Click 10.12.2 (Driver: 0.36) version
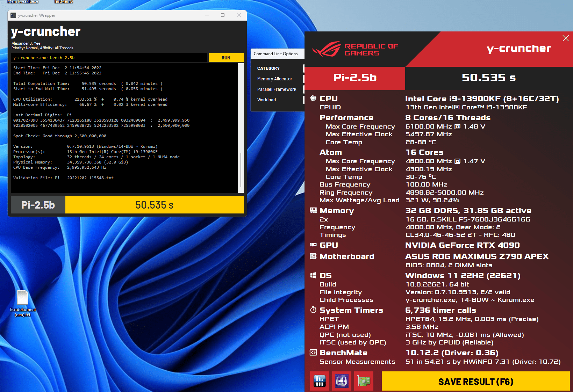 (452, 353)
